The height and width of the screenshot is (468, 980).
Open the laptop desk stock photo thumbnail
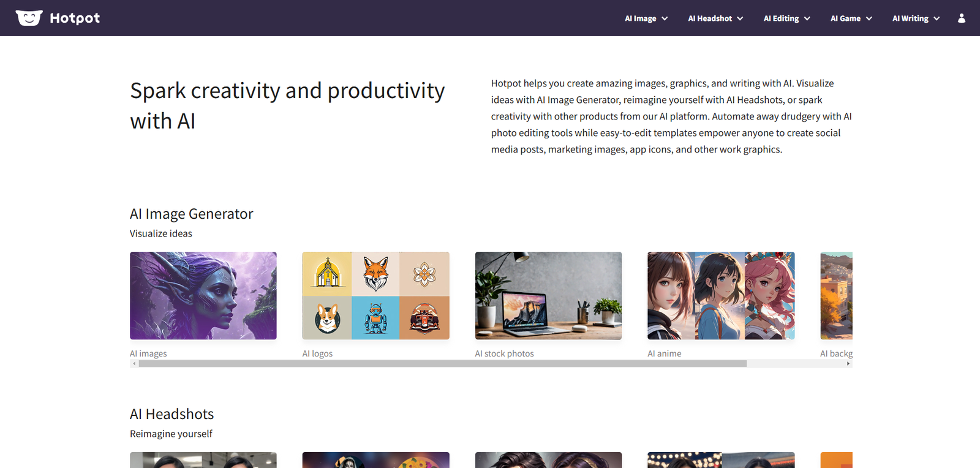click(x=548, y=295)
